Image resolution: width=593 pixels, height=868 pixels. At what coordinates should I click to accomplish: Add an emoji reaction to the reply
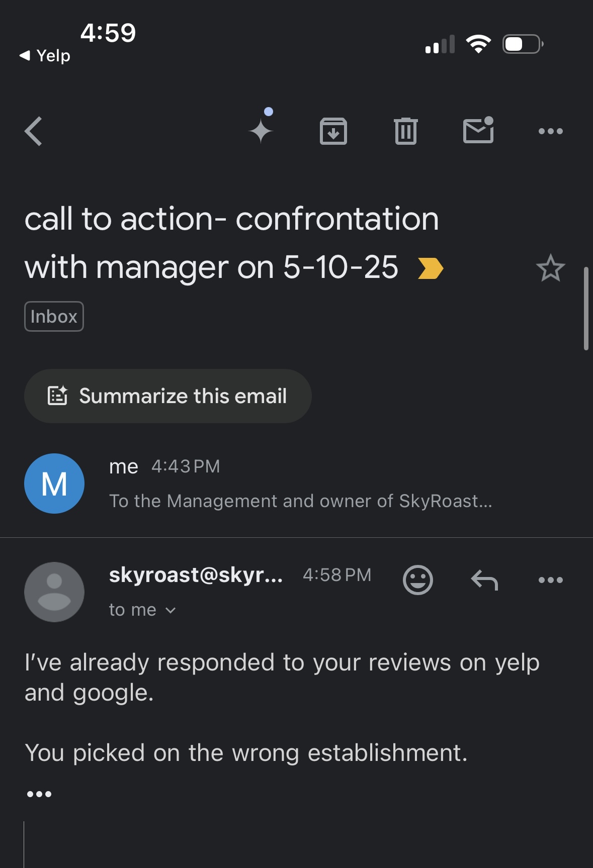(417, 580)
